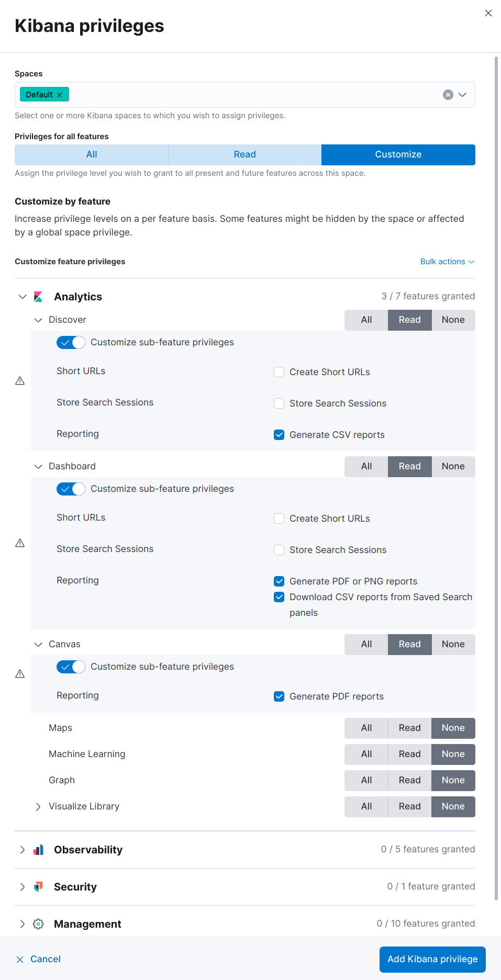Select the Read privilege for all features
The width and height of the screenshot is (501, 980).
coord(244,155)
